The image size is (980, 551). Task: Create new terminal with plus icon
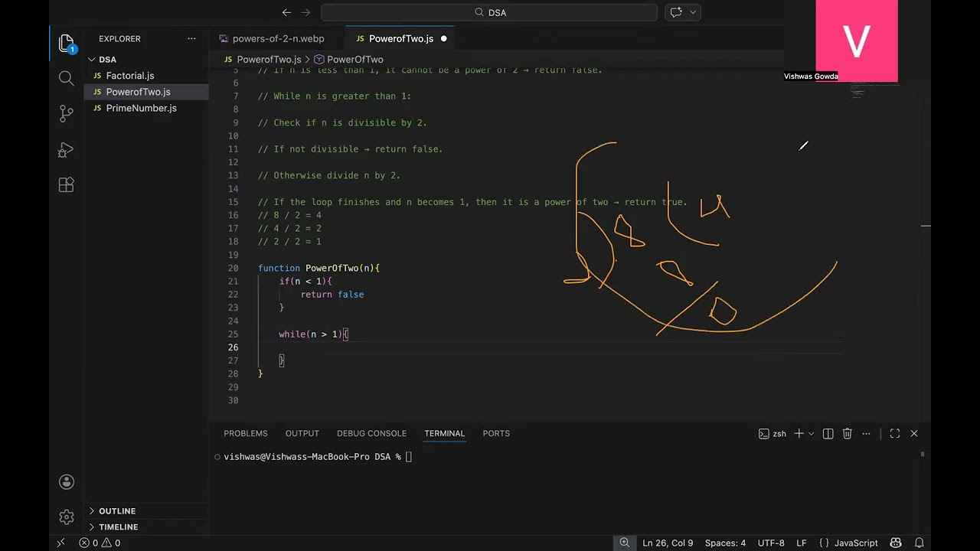click(x=799, y=433)
